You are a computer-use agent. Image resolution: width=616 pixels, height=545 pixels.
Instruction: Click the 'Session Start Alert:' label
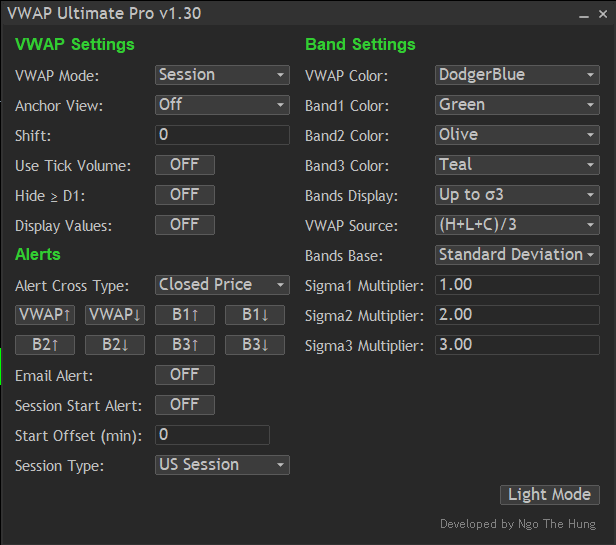(x=79, y=406)
